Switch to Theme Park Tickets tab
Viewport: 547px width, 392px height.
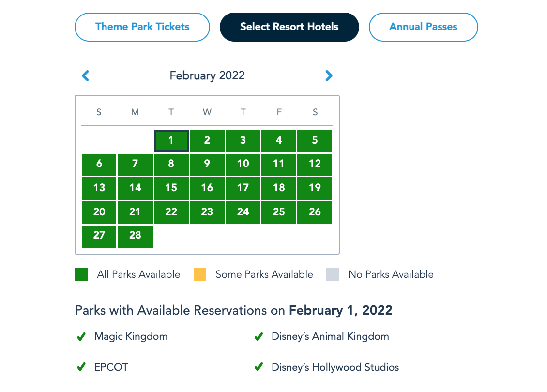click(142, 27)
